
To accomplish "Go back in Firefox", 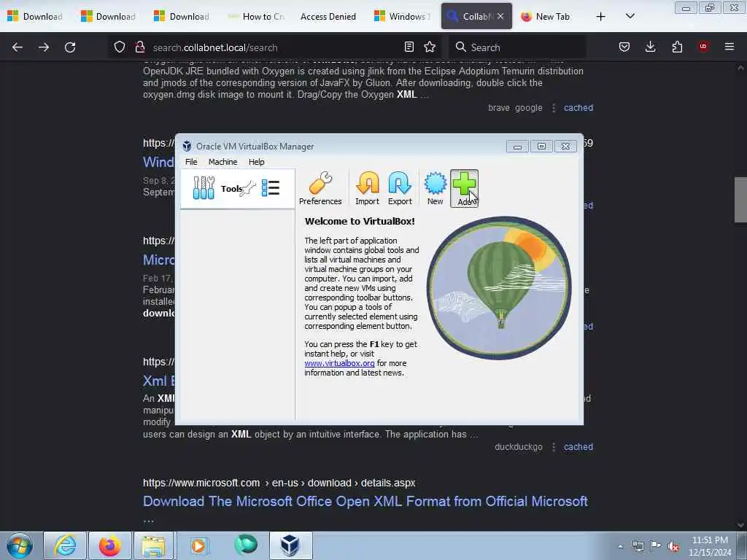I will coord(18,47).
